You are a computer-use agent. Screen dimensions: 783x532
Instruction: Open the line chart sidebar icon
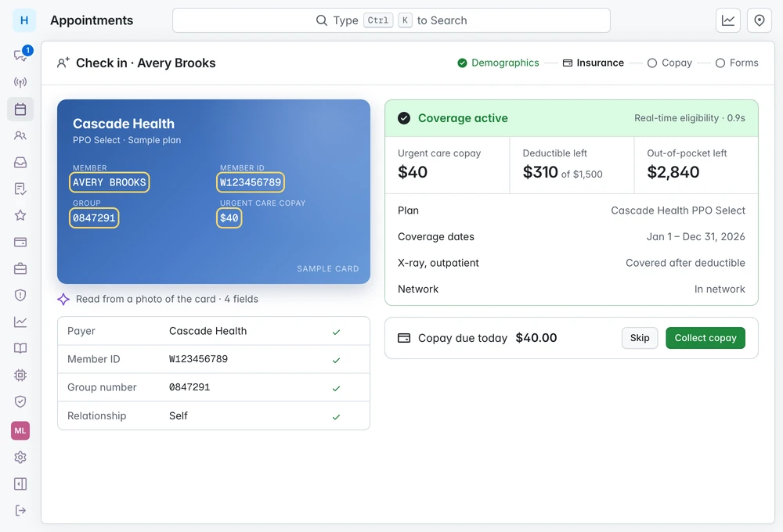pyautogui.click(x=20, y=322)
